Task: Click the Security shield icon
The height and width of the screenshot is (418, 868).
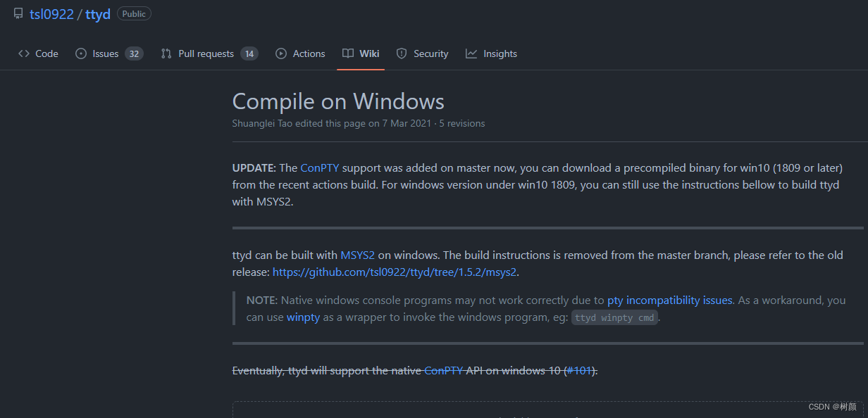Action: (x=401, y=53)
